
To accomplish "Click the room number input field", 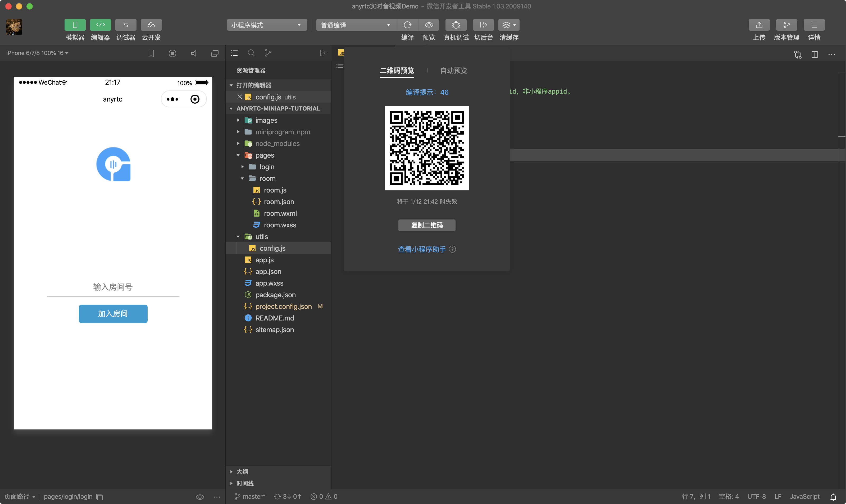I will [x=113, y=287].
